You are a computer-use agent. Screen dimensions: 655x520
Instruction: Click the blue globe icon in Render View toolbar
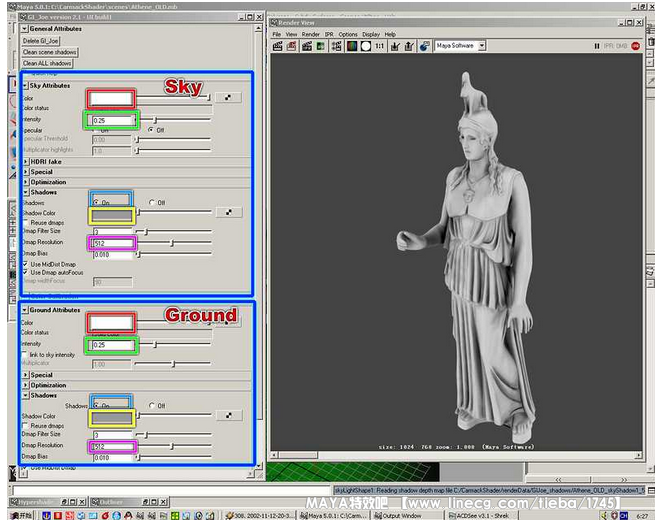pyautogui.click(x=424, y=46)
